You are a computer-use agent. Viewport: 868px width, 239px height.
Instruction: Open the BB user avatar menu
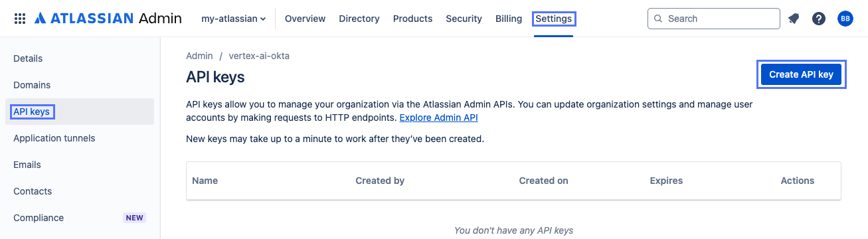click(845, 19)
